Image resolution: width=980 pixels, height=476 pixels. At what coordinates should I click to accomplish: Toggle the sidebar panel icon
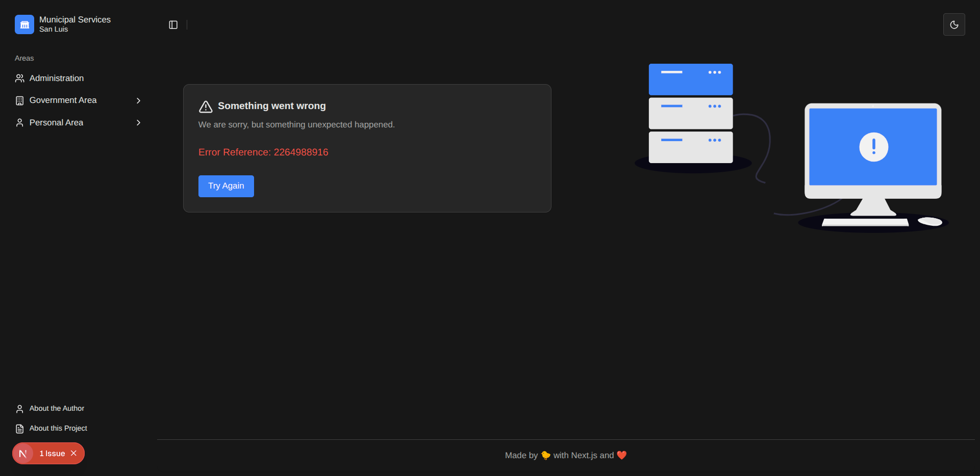click(x=173, y=25)
